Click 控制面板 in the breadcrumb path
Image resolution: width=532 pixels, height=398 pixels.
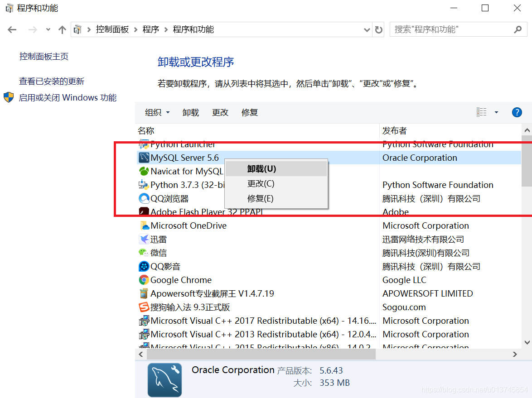point(112,29)
